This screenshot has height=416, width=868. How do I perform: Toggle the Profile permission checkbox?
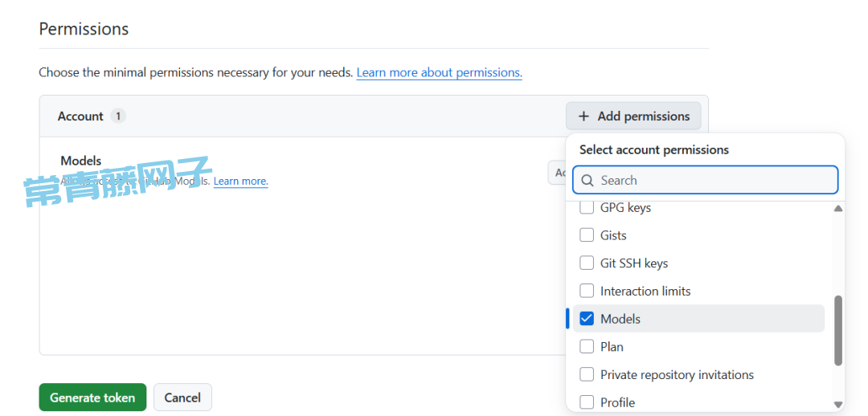click(587, 402)
